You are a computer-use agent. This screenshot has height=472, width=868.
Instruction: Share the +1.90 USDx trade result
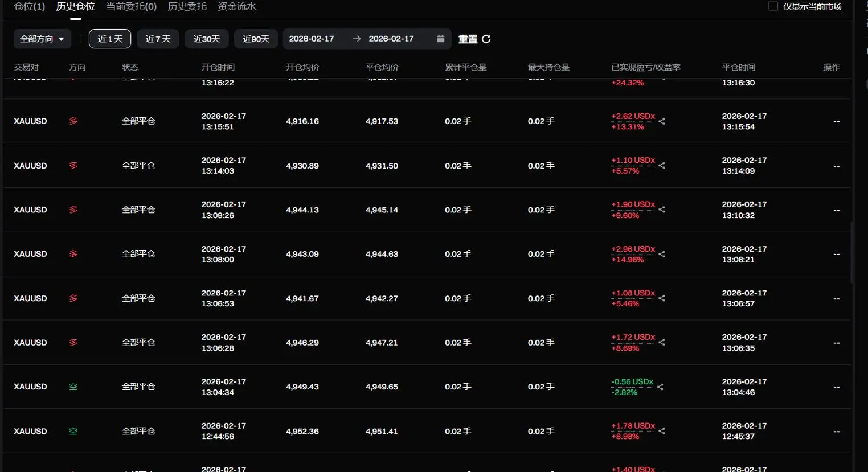[662, 210]
